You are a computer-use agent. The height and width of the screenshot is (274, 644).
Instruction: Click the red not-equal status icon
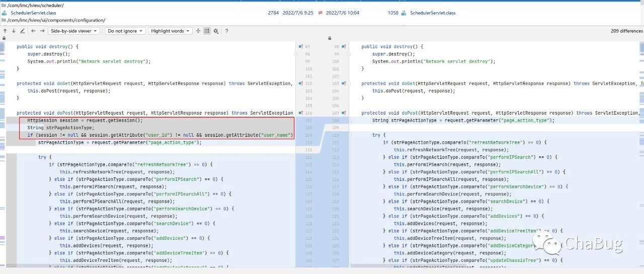point(320,13)
